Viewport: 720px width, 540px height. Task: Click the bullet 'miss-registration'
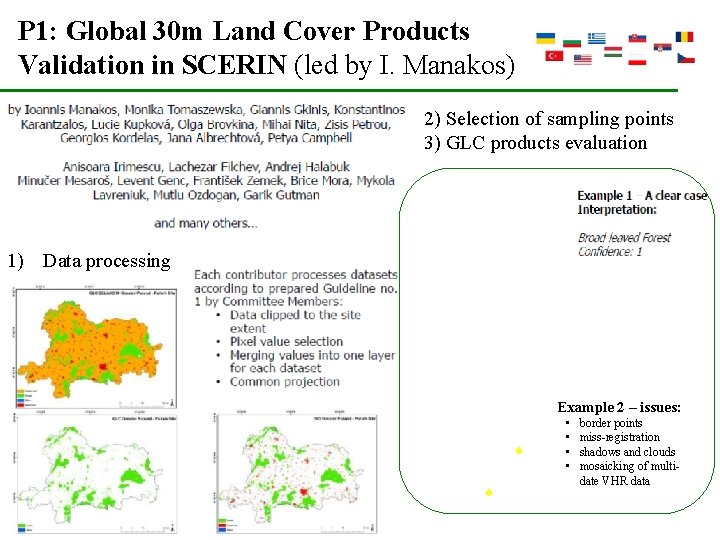click(x=619, y=437)
